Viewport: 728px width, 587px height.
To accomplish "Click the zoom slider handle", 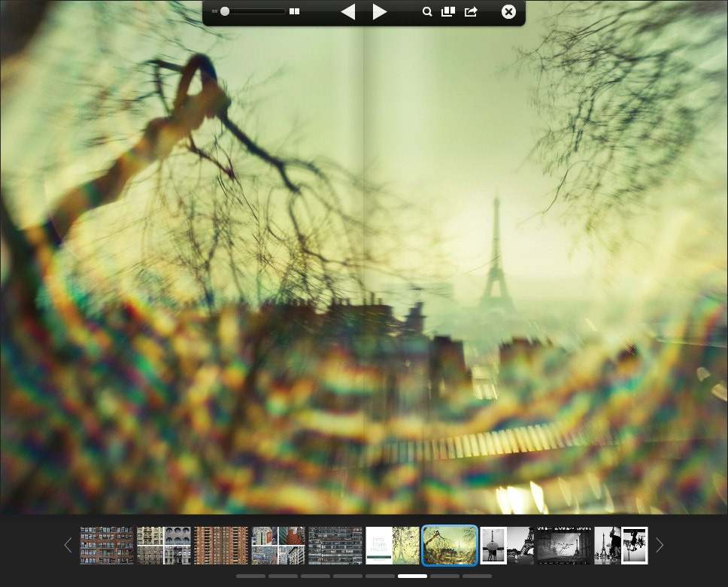I will point(225,12).
